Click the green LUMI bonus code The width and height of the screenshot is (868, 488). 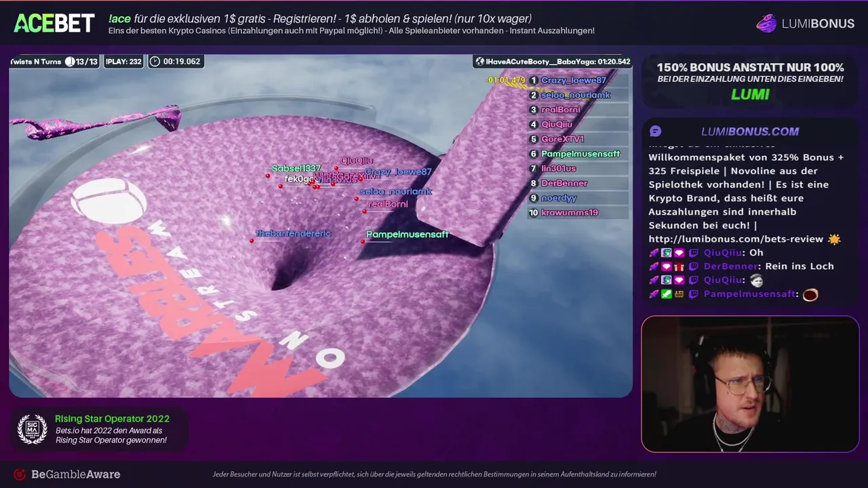[x=750, y=94]
